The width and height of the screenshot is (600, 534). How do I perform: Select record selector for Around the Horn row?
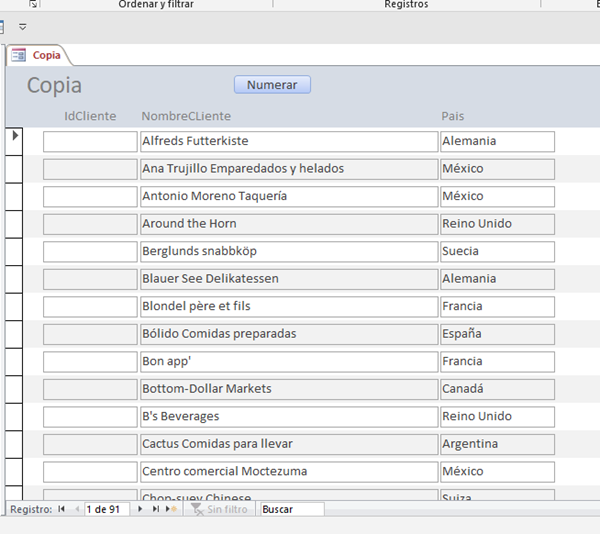coord(15,224)
